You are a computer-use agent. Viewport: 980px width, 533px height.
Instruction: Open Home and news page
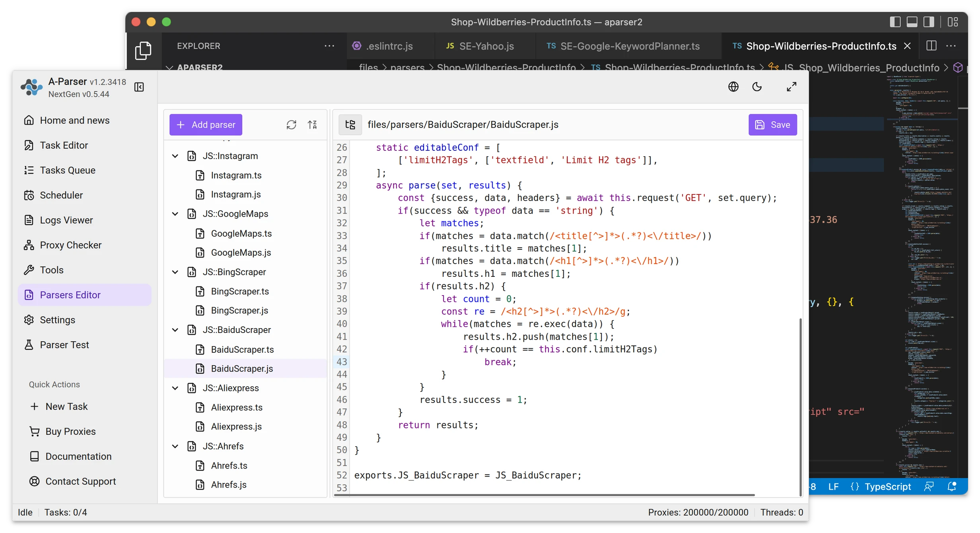pos(85,120)
